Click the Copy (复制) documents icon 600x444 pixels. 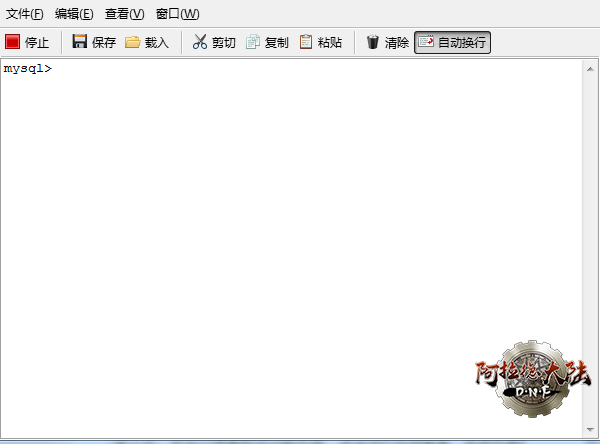[253, 42]
